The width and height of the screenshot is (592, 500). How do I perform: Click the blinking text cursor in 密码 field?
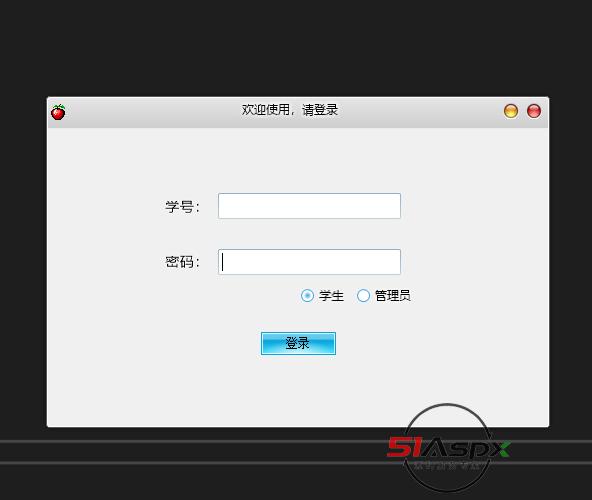[223, 262]
